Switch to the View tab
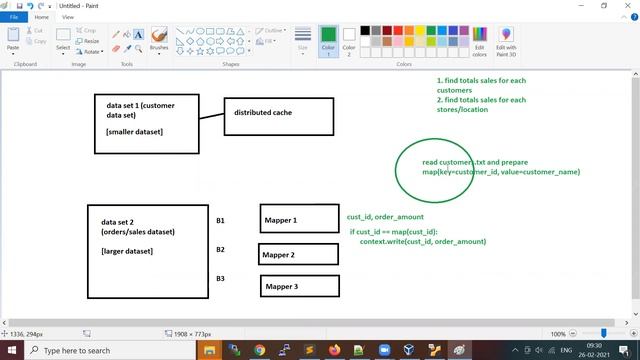The height and width of the screenshot is (360, 640). point(68,17)
